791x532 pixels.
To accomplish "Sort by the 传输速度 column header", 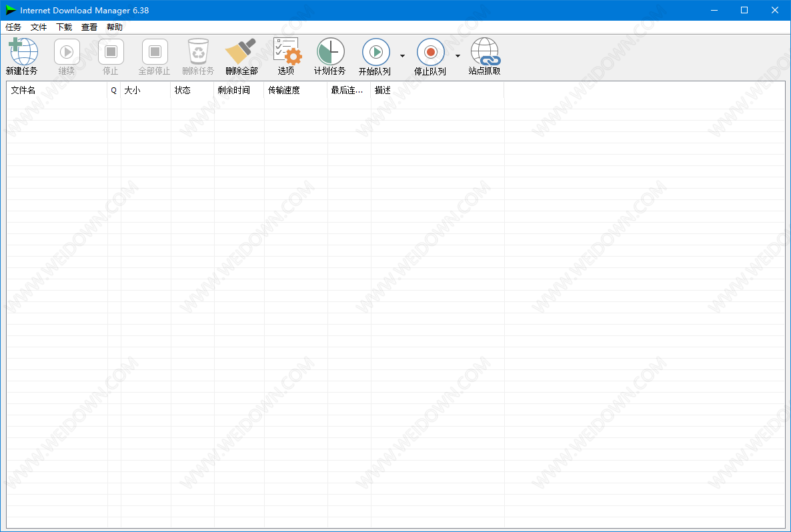I will pos(295,90).
